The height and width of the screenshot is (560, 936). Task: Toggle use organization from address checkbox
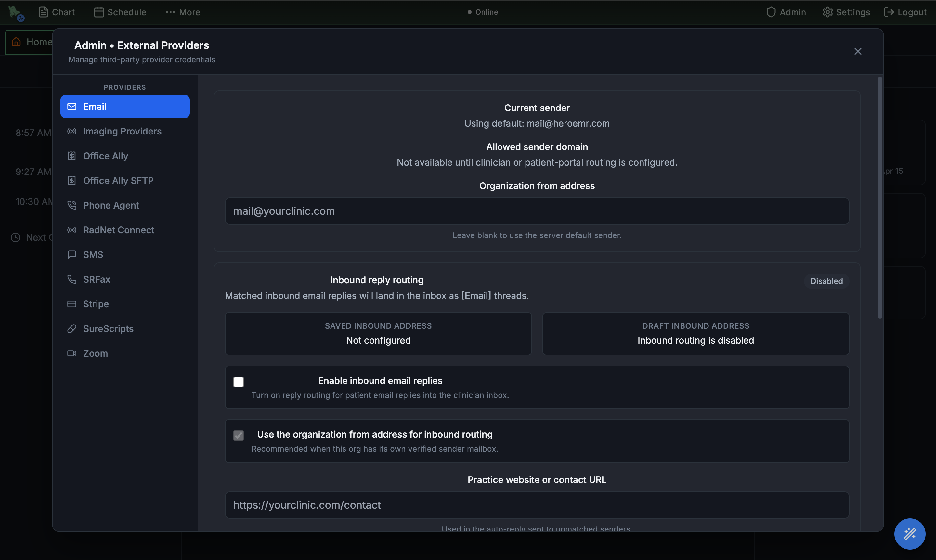click(239, 436)
